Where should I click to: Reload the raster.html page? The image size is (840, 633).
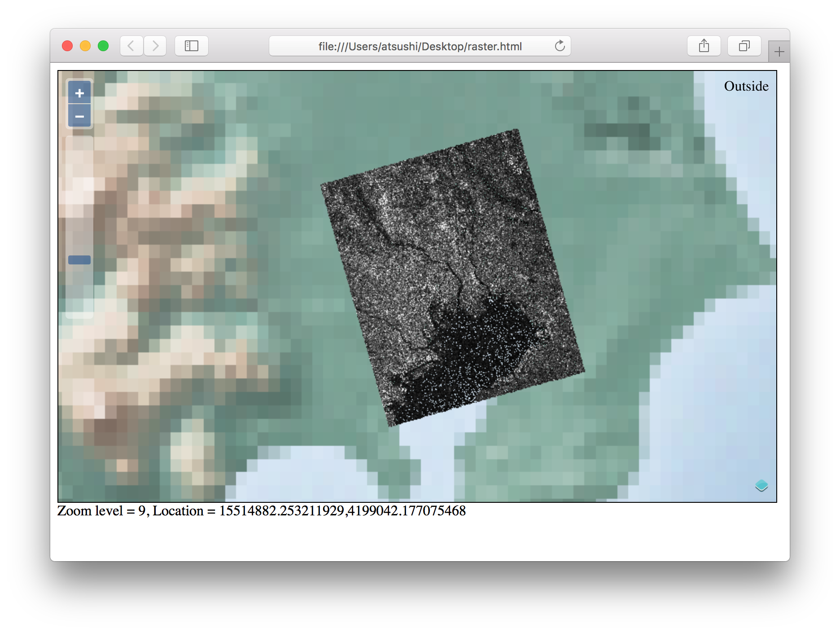coord(560,46)
